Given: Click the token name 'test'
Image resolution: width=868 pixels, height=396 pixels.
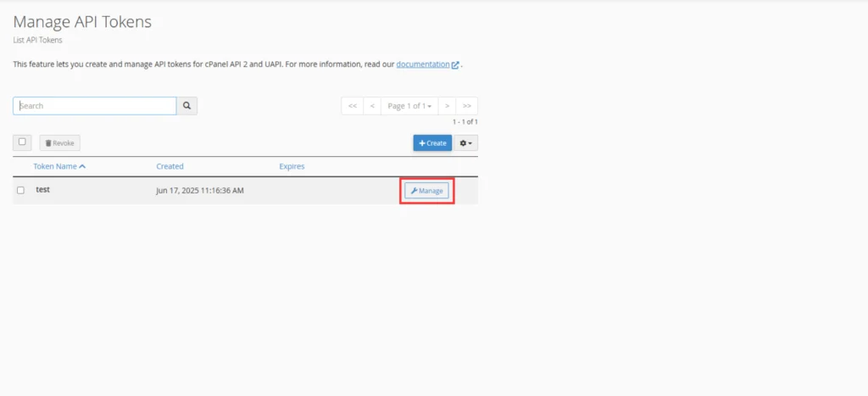Looking at the screenshot, I should coord(42,189).
